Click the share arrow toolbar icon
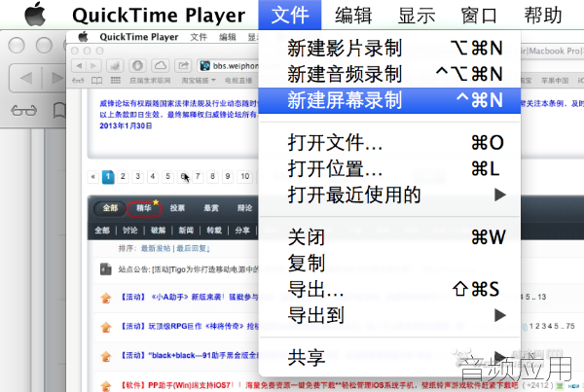The height and width of the screenshot is (392, 584). pos(183,66)
